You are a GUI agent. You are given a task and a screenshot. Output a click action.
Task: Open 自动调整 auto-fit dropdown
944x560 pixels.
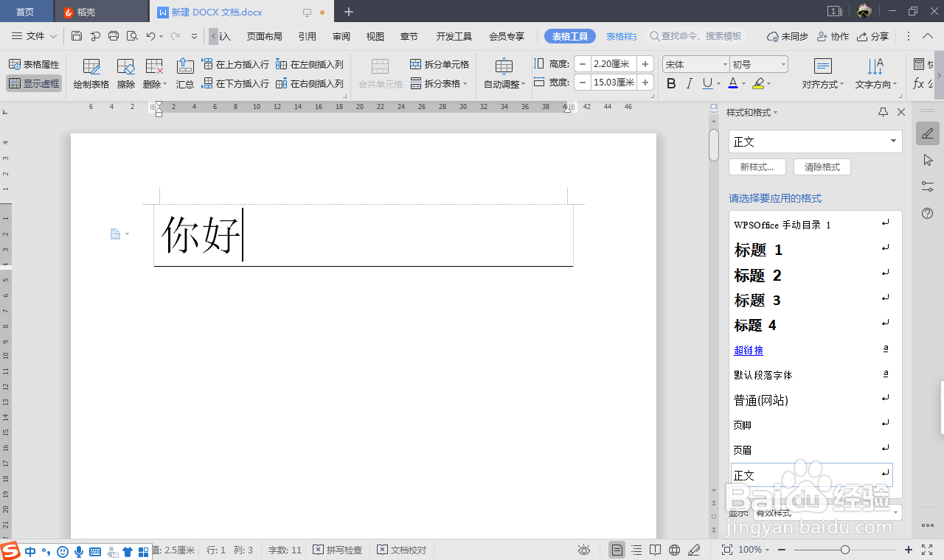(x=504, y=74)
